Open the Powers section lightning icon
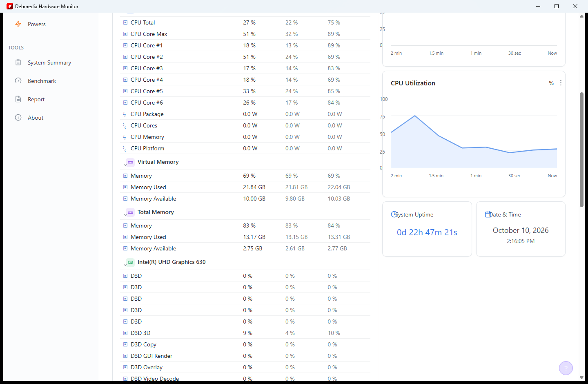This screenshot has width=588, height=384. click(18, 24)
